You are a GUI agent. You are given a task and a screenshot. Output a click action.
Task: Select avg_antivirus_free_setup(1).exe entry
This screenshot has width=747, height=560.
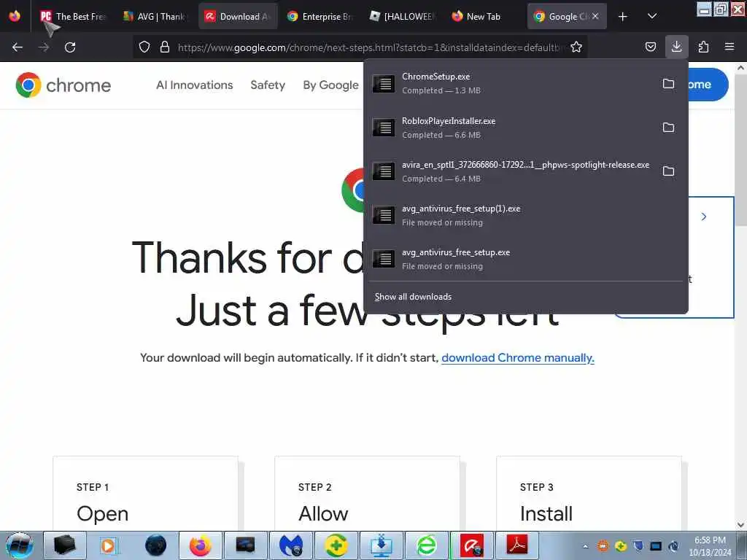click(x=526, y=215)
